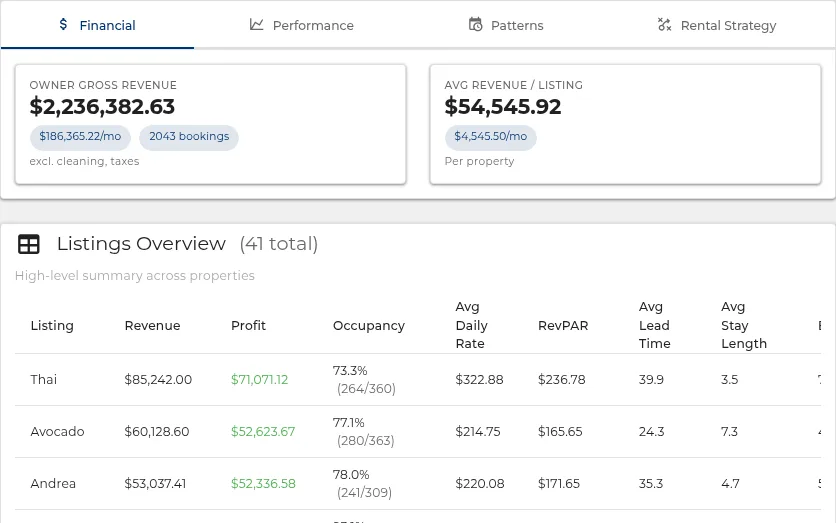
Task: Click Avocado revenue $60,128.60
Action: pos(157,432)
